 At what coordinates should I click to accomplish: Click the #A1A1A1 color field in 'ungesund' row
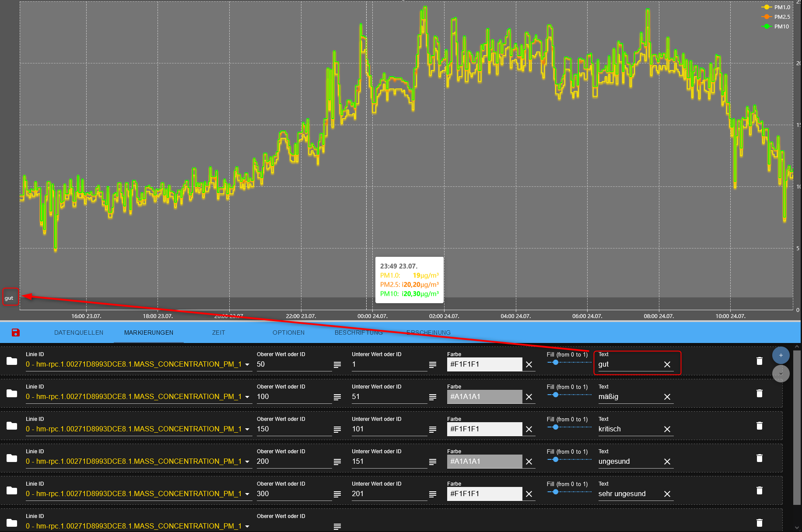(484, 462)
